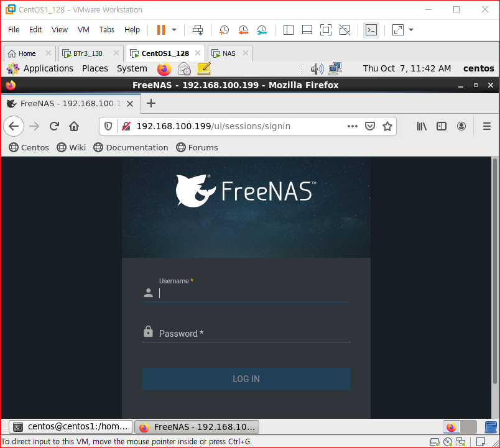Open the VMware Tabs menu
Viewport: 500px width, 448px height.
(x=107, y=30)
